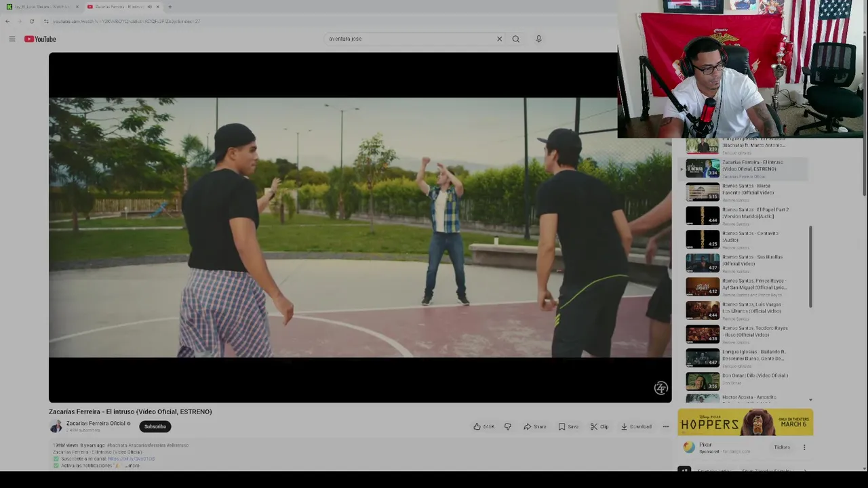Close the Zacarias Ferreira tab
Viewport: 868px width, 488px height.
point(157,7)
